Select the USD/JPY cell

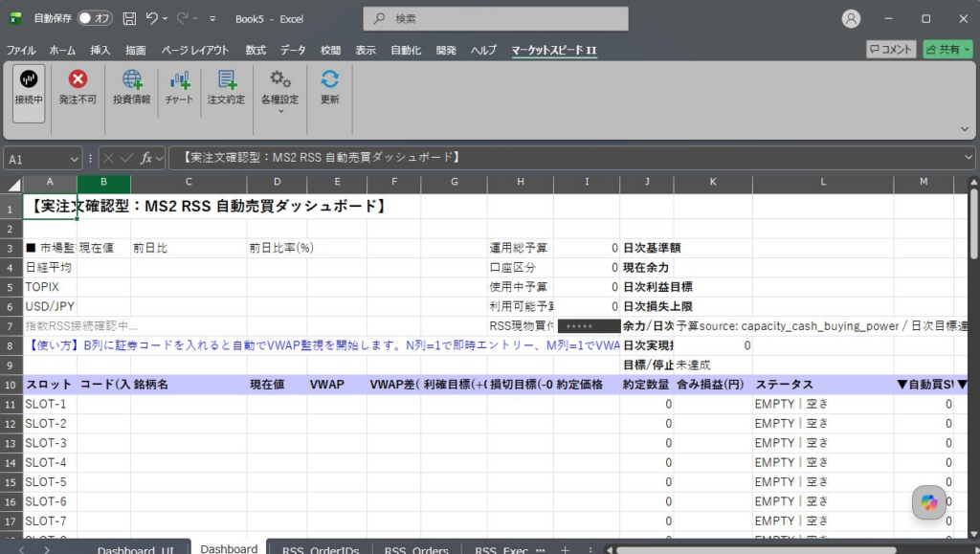[50, 306]
